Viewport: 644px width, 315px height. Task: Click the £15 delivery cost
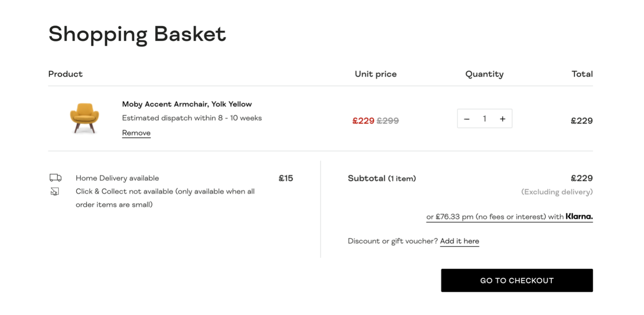pos(286,178)
